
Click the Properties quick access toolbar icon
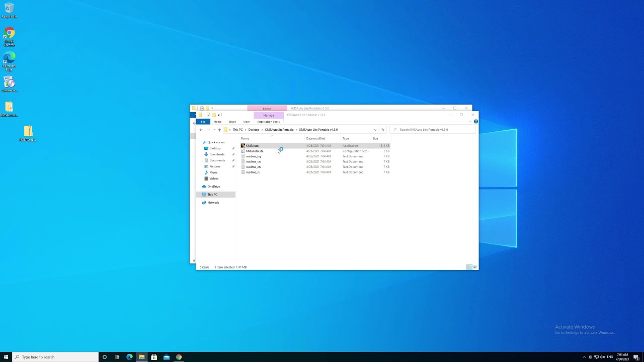click(x=208, y=115)
